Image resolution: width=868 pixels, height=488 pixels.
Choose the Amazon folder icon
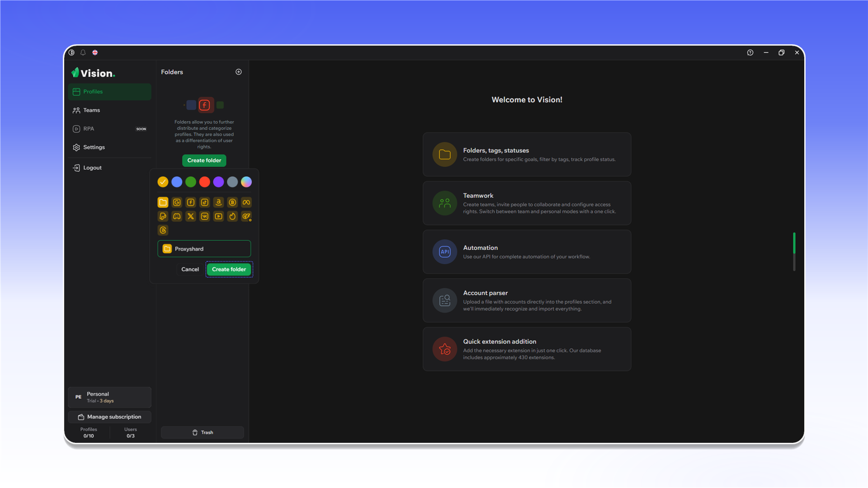(x=218, y=202)
